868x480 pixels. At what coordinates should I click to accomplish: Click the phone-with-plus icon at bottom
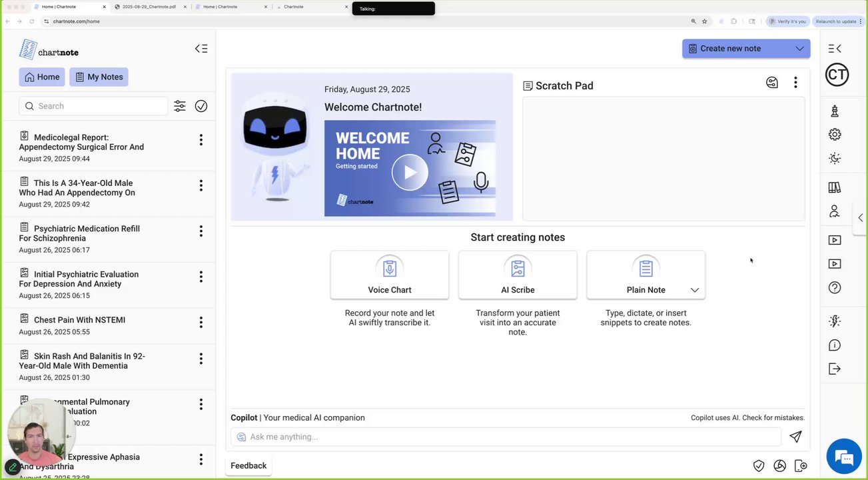(x=801, y=466)
